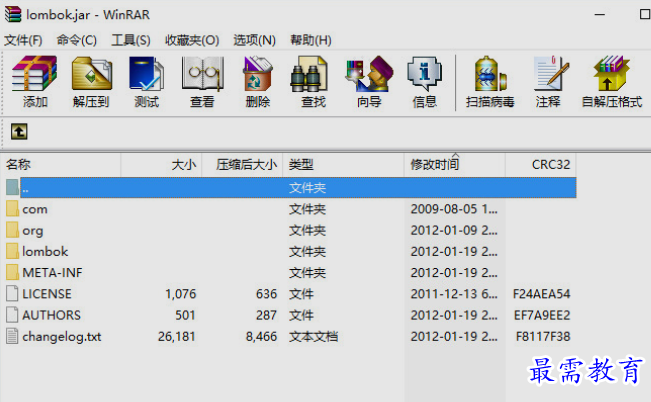Open the 查找 (Find) binoculars tool

pyautogui.click(x=309, y=74)
